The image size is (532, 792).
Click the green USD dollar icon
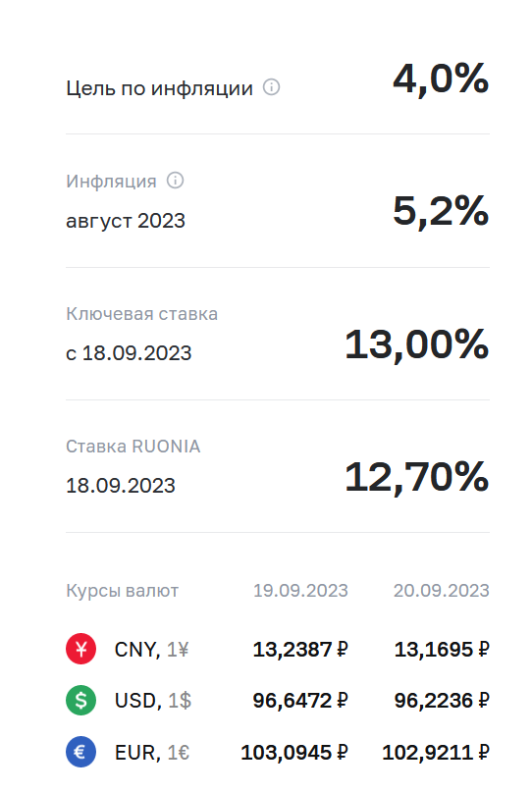[x=80, y=700]
